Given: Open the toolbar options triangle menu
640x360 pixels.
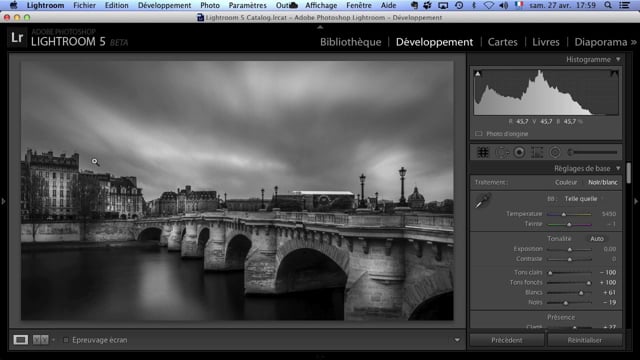Looking at the screenshot, I should click(457, 340).
